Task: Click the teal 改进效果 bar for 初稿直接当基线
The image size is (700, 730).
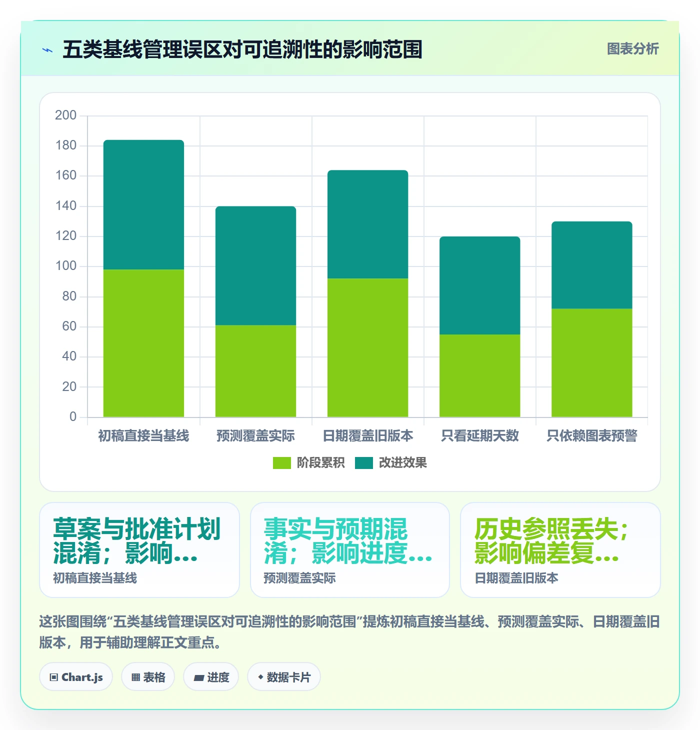Action: [143, 205]
